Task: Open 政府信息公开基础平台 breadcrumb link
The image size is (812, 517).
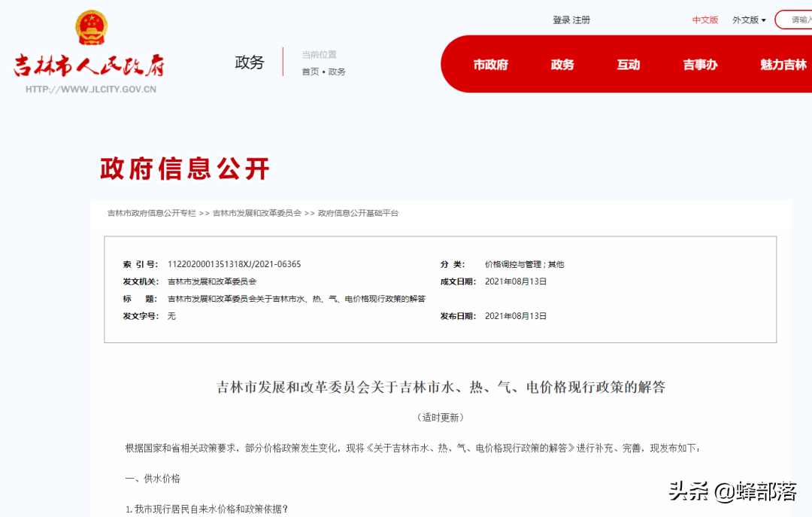Action: coord(359,213)
